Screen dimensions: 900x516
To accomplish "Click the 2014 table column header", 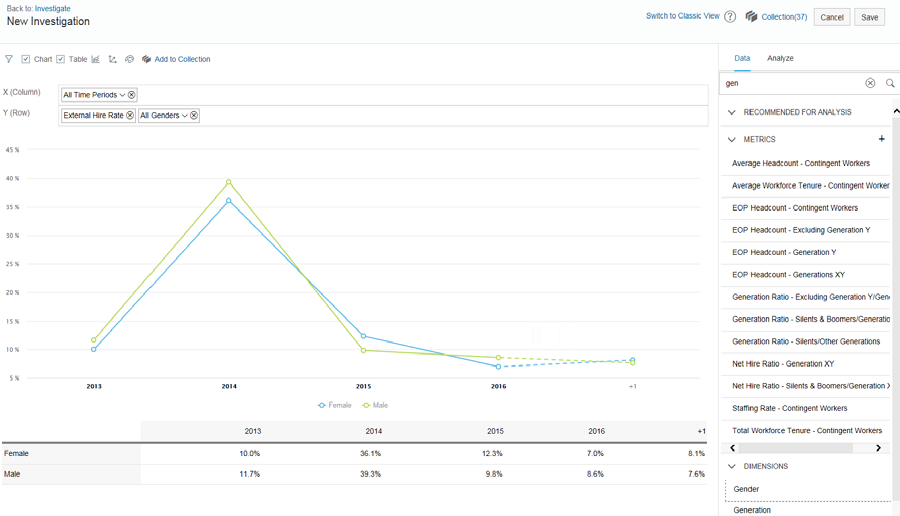I will (x=374, y=431).
